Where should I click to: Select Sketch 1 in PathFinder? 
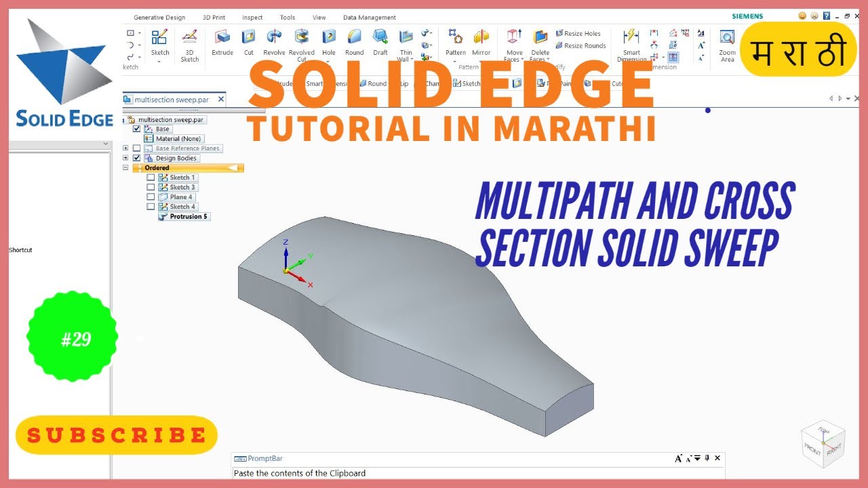pyautogui.click(x=178, y=178)
